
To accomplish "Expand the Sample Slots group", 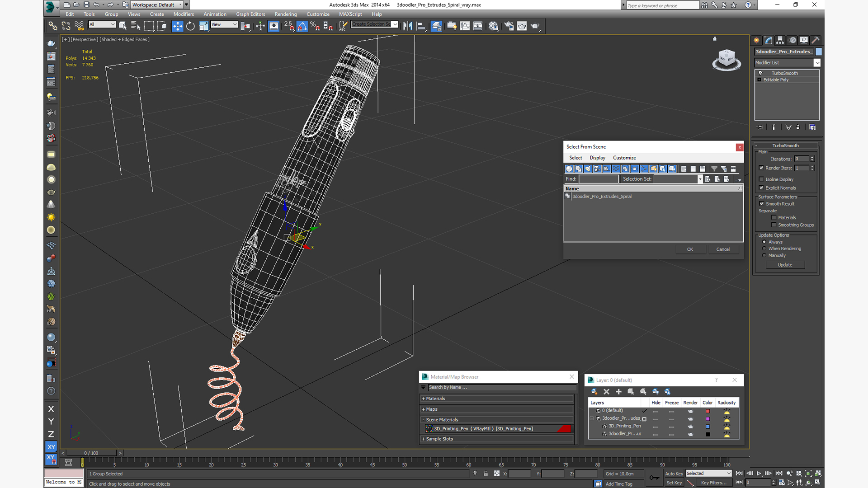I will click(497, 439).
